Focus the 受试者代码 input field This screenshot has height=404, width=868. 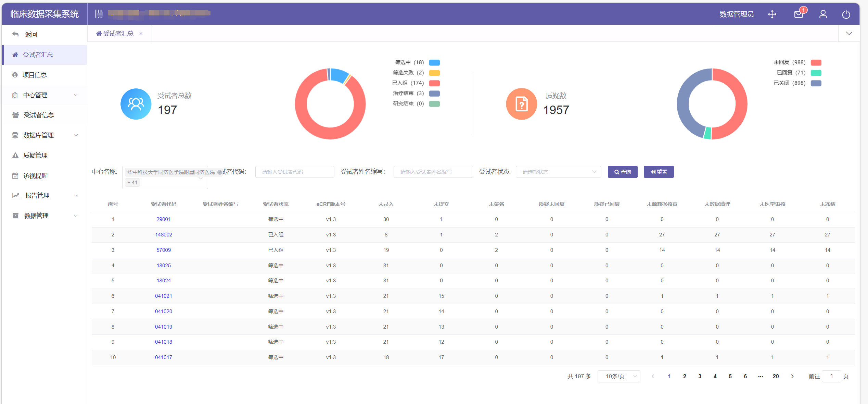click(x=295, y=172)
